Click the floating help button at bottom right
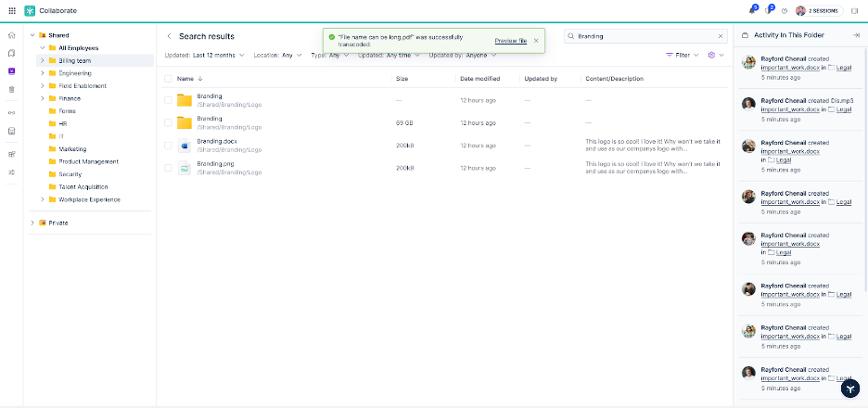The image size is (868, 408). 850,389
